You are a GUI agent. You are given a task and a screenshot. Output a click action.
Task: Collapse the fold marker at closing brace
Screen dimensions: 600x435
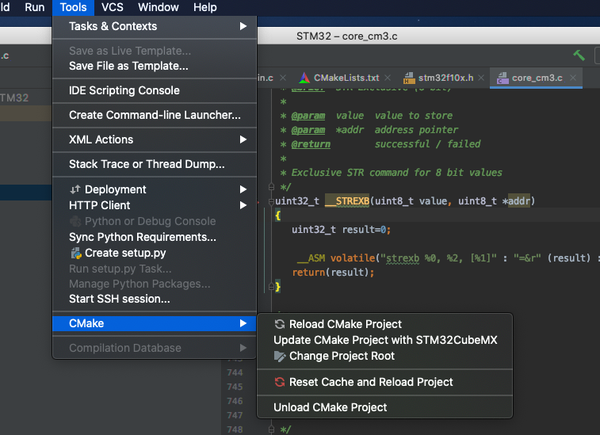pyautogui.click(x=271, y=286)
